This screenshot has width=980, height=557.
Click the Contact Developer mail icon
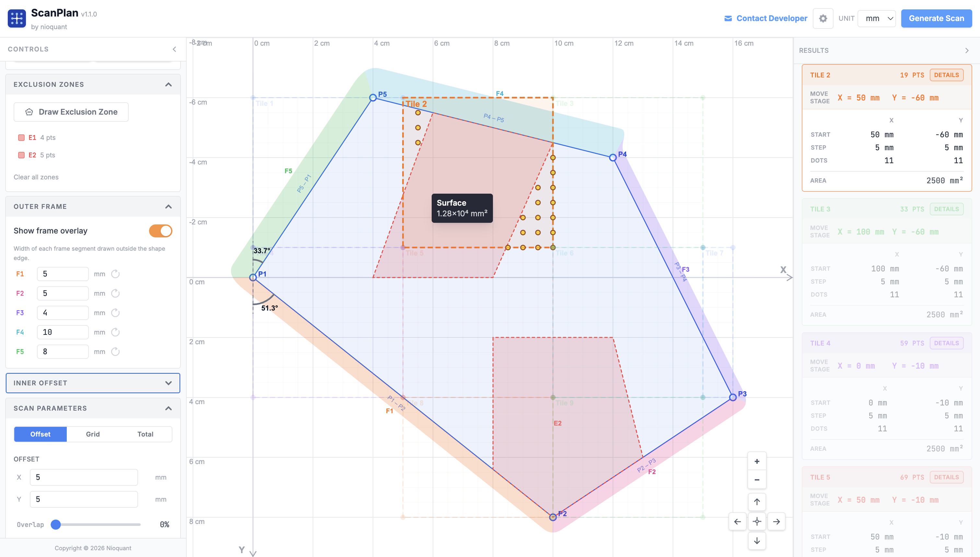point(728,18)
